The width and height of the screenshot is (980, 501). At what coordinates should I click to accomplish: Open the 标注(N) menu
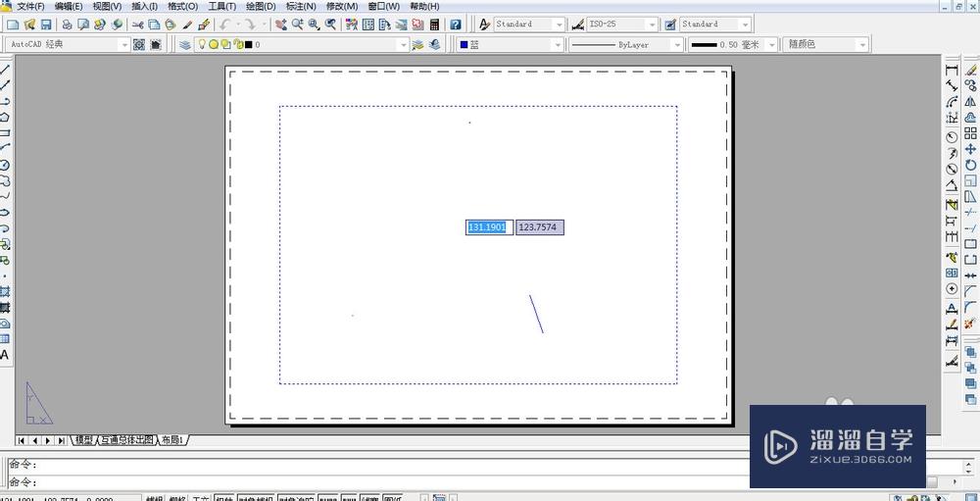301,6
